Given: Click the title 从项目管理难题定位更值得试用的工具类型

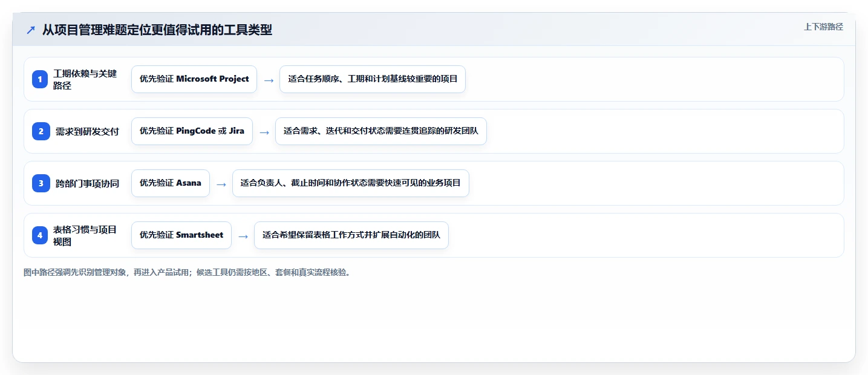Looking at the screenshot, I should point(157,30).
